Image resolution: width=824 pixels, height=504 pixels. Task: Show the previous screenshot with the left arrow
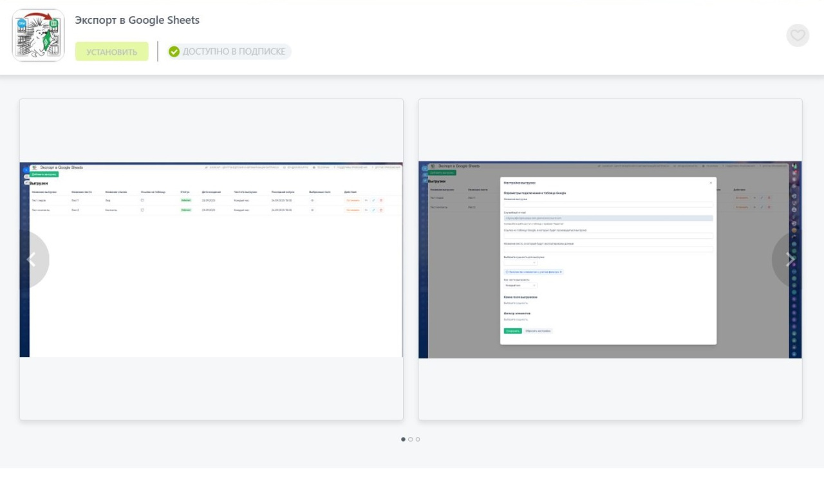31,259
